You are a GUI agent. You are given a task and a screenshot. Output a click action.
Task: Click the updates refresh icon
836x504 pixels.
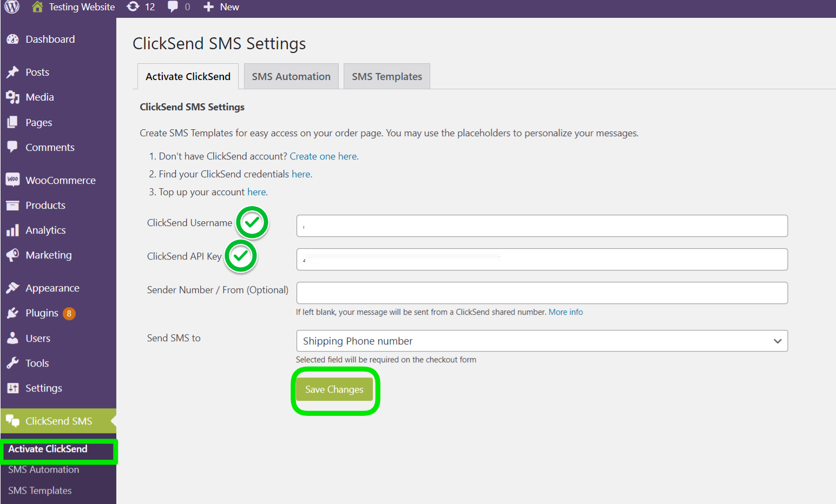point(133,6)
